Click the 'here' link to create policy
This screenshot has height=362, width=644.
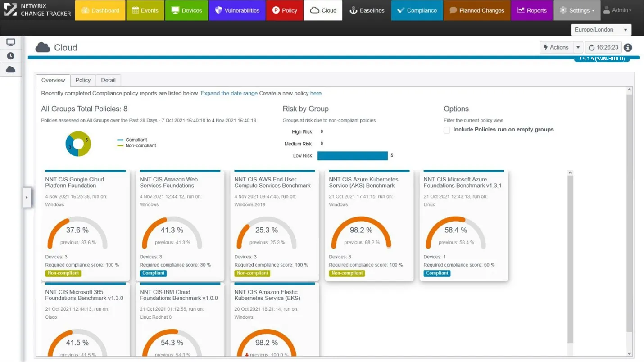click(x=316, y=93)
